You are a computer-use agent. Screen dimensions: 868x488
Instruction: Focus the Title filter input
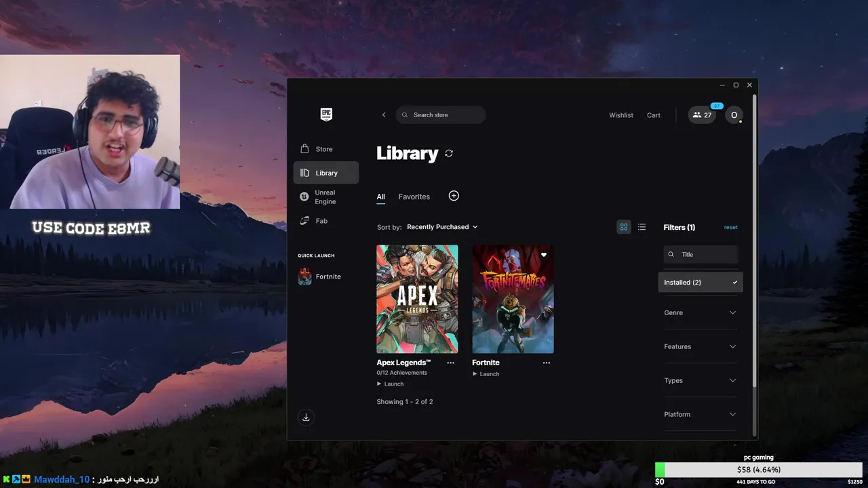click(x=701, y=255)
